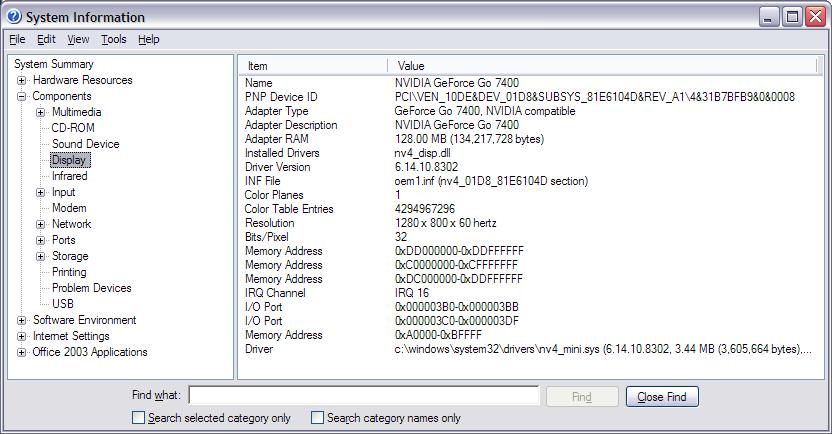The height and width of the screenshot is (434, 832).
Task: Expand the Software Environment node
Action: [x=21, y=320]
